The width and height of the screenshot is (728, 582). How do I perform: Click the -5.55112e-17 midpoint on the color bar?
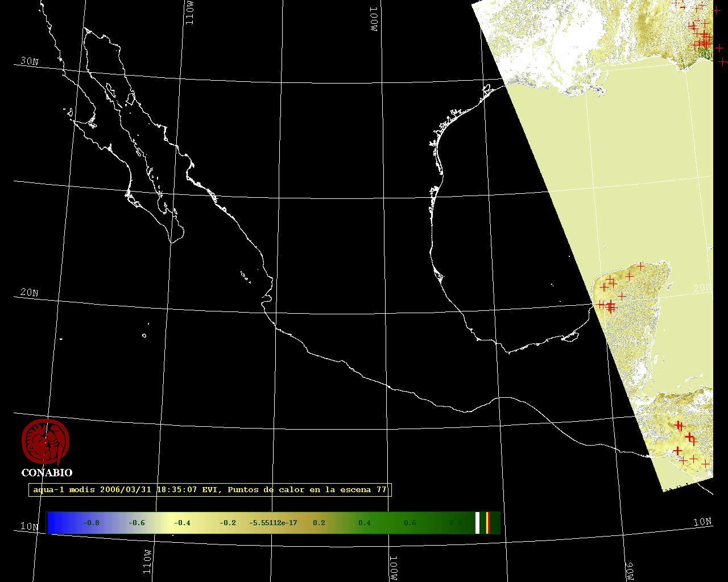[273, 523]
